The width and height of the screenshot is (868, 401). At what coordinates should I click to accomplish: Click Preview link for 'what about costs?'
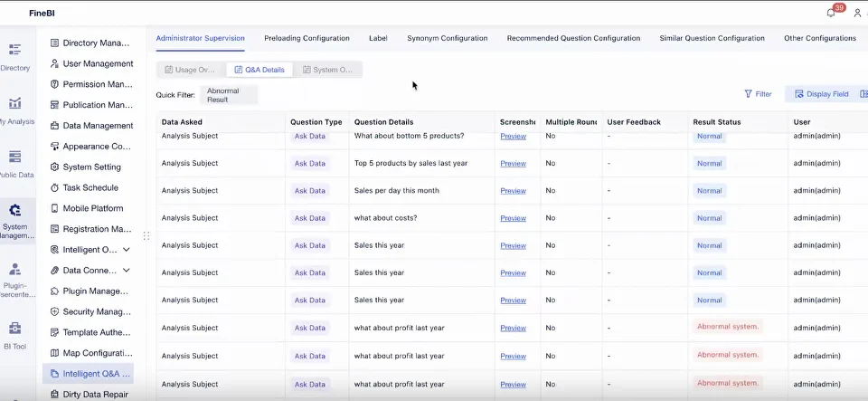tap(513, 218)
